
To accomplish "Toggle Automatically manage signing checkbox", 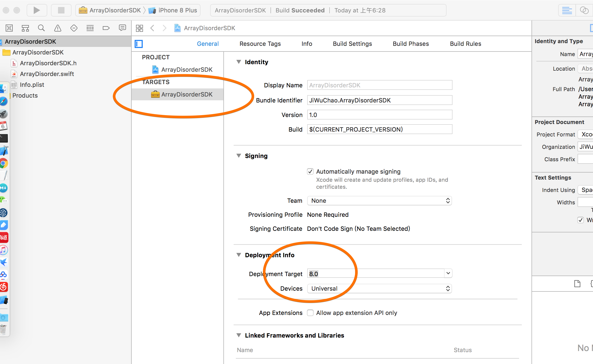I will [x=310, y=171].
